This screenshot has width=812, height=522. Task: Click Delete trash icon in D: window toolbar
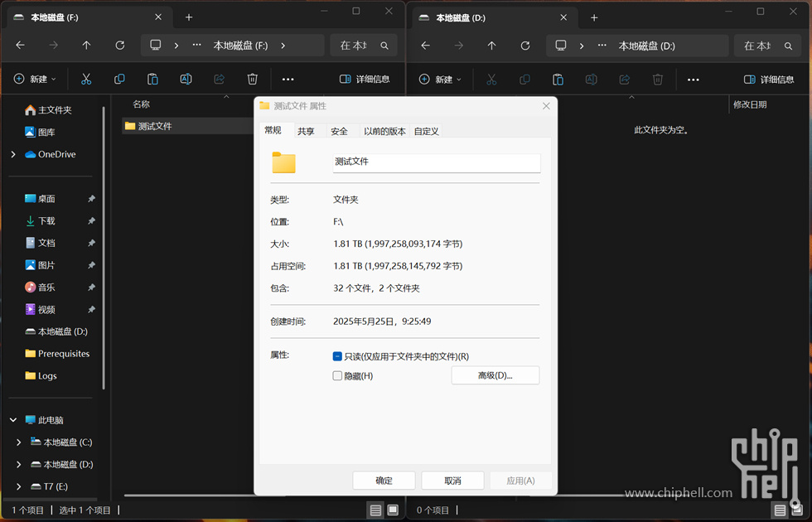(658, 80)
